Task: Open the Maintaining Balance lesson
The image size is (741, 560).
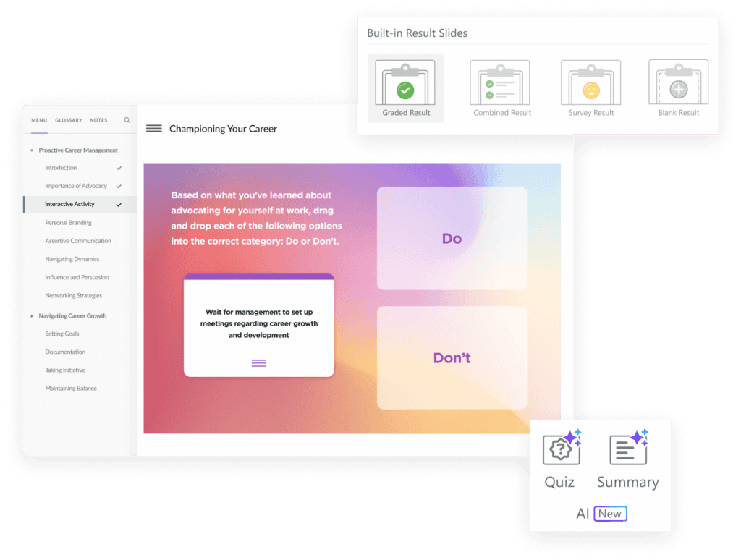Action: click(x=71, y=389)
